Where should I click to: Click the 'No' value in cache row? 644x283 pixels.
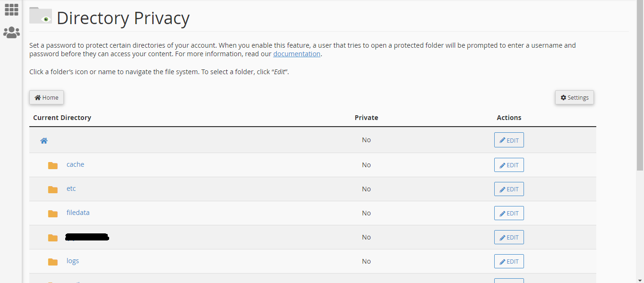(x=366, y=165)
